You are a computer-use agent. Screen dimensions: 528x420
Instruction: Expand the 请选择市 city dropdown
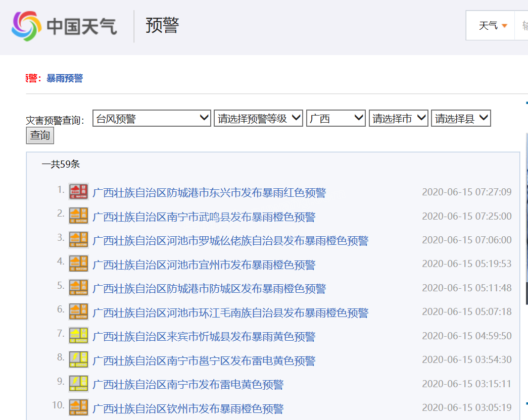pyautogui.click(x=398, y=119)
